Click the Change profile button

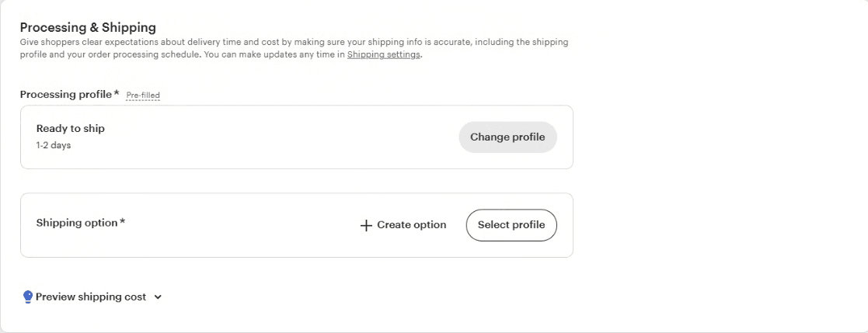click(x=507, y=137)
